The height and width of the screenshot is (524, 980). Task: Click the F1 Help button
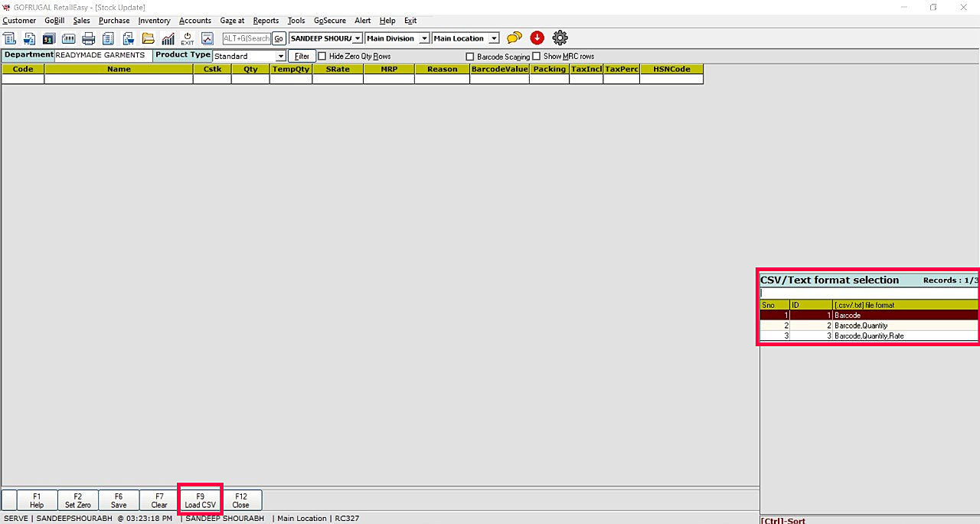[x=37, y=500]
